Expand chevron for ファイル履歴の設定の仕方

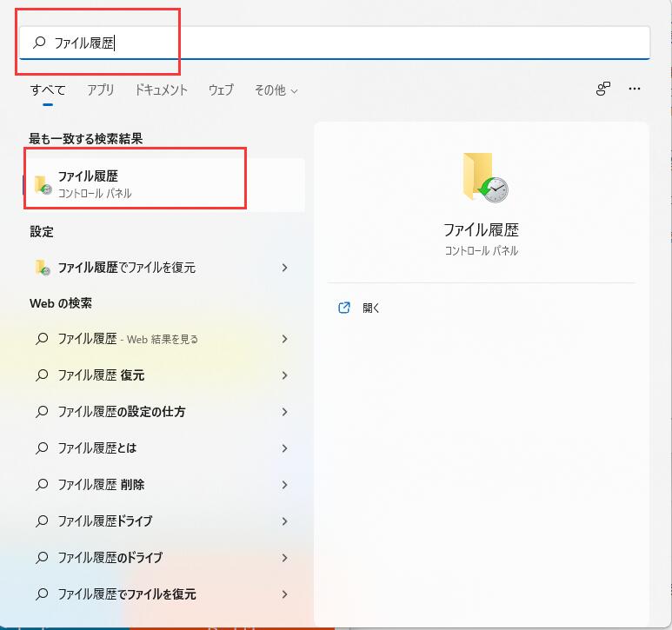pos(284,412)
